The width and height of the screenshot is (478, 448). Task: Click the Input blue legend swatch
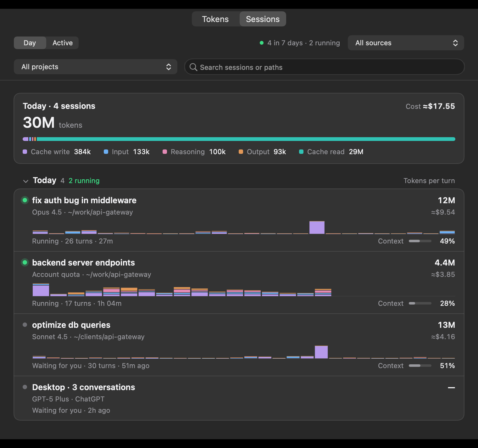[x=106, y=152]
